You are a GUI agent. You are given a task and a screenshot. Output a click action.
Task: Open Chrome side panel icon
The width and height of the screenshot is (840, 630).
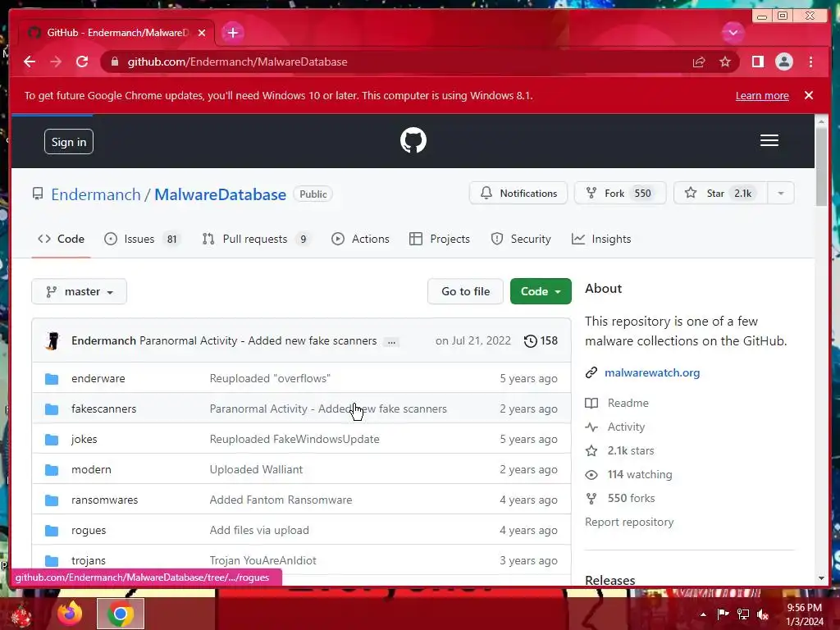coord(757,62)
